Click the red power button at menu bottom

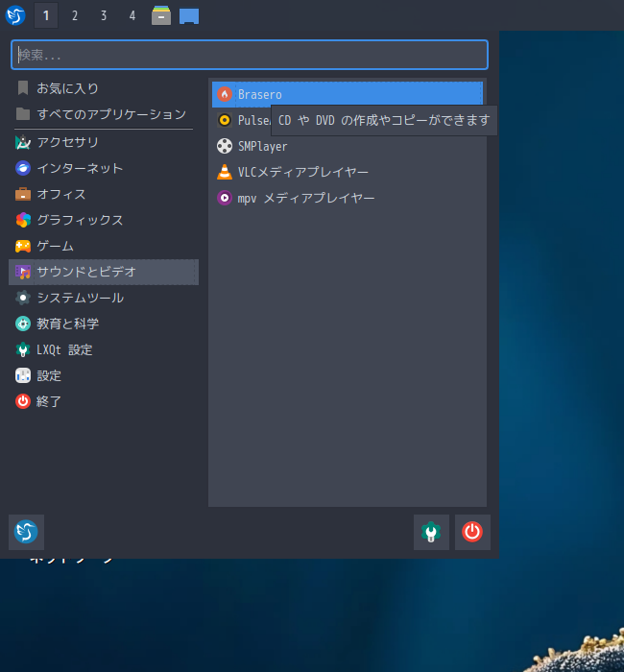click(x=472, y=532)
